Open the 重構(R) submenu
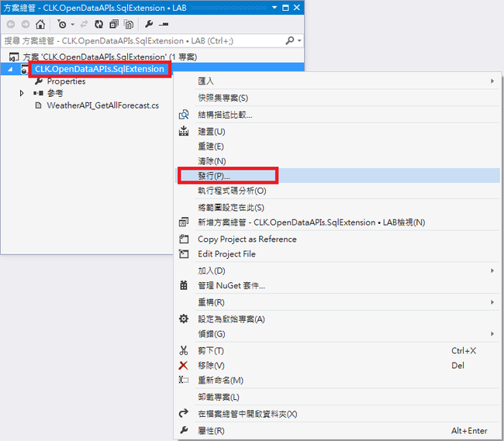The height and width of the screenshot is (441, 504). pyautogui.click(x=337, y=302)
